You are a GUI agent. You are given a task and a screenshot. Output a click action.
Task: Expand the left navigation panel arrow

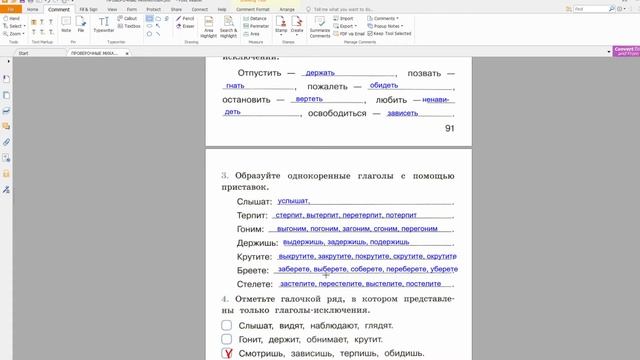tap(8, 61)
